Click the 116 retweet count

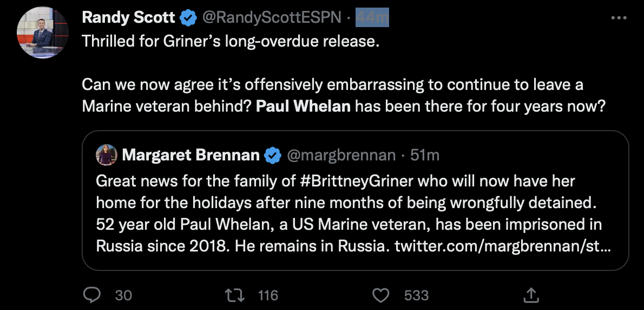tap(268, 295)
